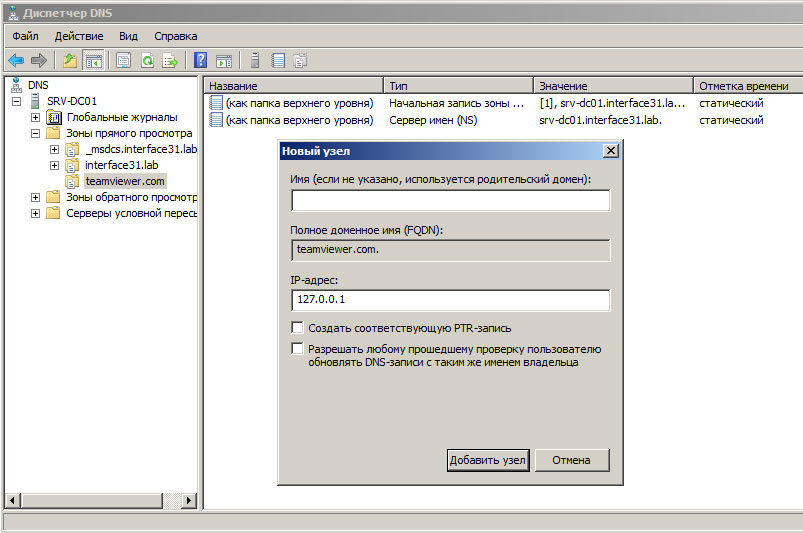Click the Properties toolbar icon
This screenshot has height=533, width=803.
click(123, 60)
